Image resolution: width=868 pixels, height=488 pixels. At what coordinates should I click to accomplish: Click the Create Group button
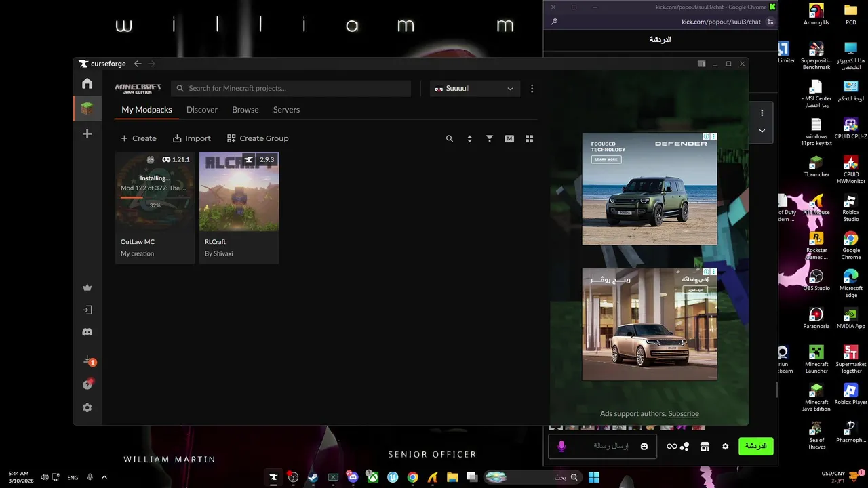pyautogui.click(x=258, y=138)
